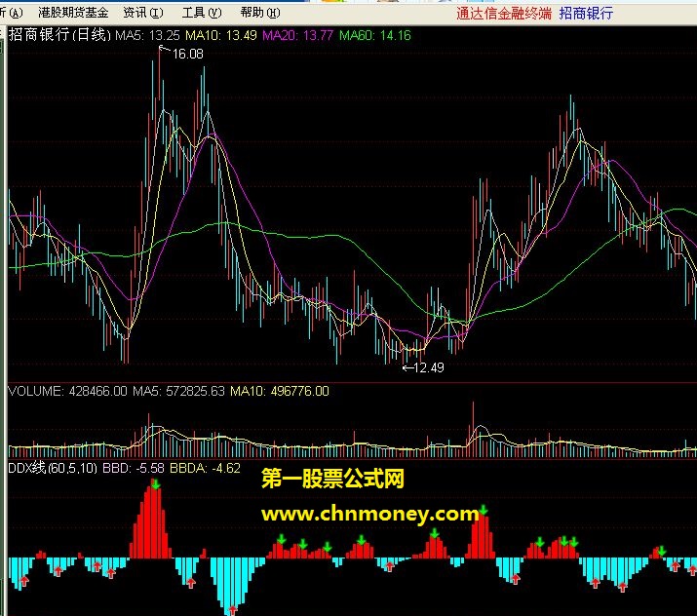The width and height of the screenshot is (697, 616).
Task: Click the MA60: 14.16 indicator label
Action: (x=374, y=35)
